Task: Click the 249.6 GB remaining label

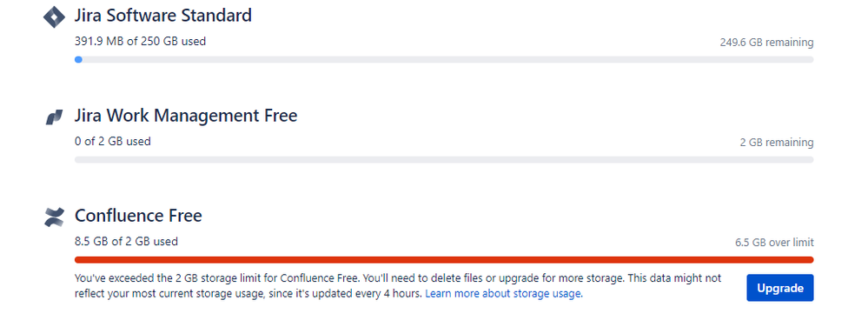Action: (766, 42)
